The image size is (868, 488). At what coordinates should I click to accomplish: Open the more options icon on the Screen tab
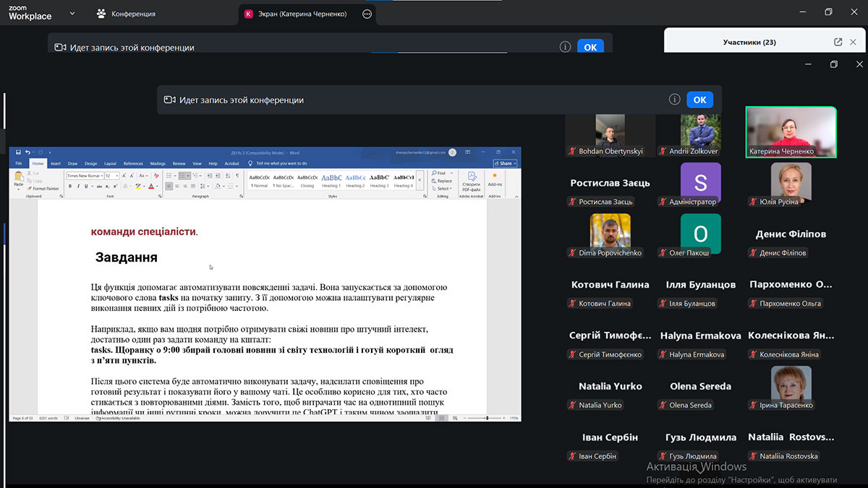click(x=367, y=14)
